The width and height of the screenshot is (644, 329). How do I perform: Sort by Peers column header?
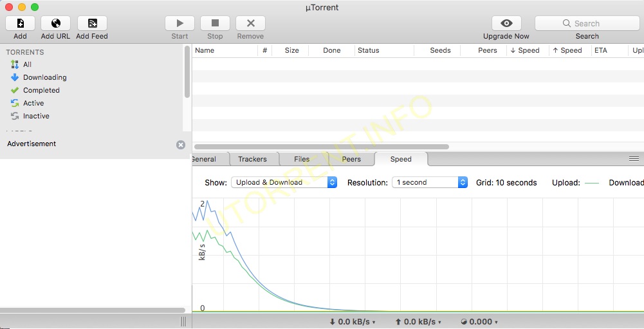tap(483, 51)
